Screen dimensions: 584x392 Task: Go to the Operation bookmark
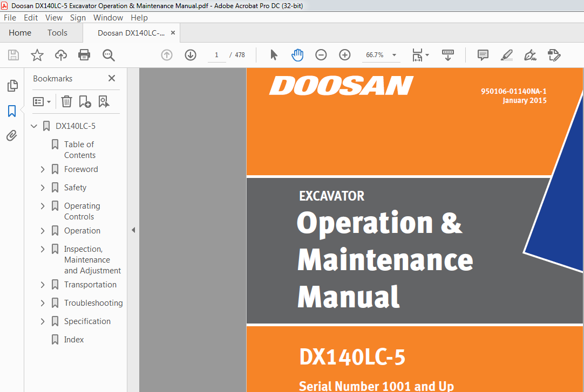pos(82,231)
